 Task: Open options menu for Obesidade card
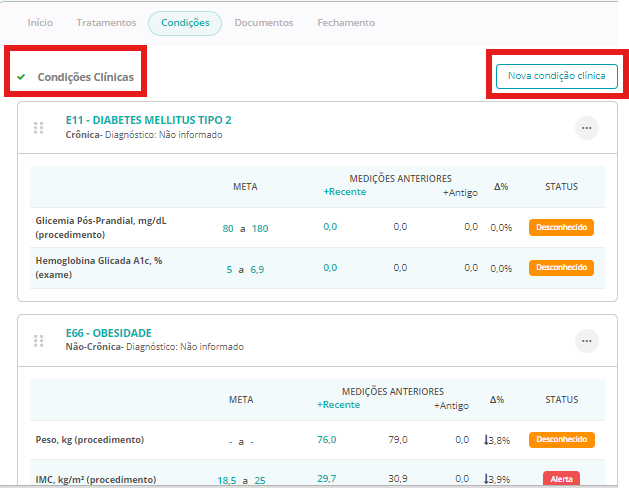click(x=586, y=340)
